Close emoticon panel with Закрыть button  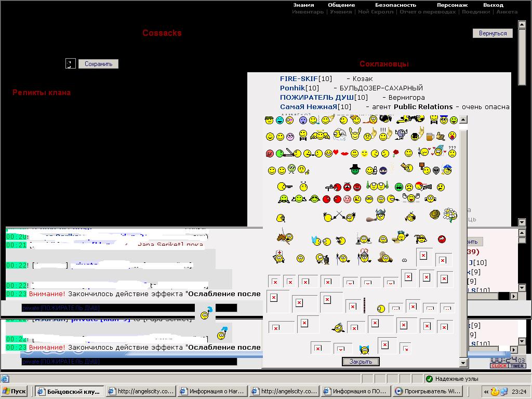pos(361,362)
